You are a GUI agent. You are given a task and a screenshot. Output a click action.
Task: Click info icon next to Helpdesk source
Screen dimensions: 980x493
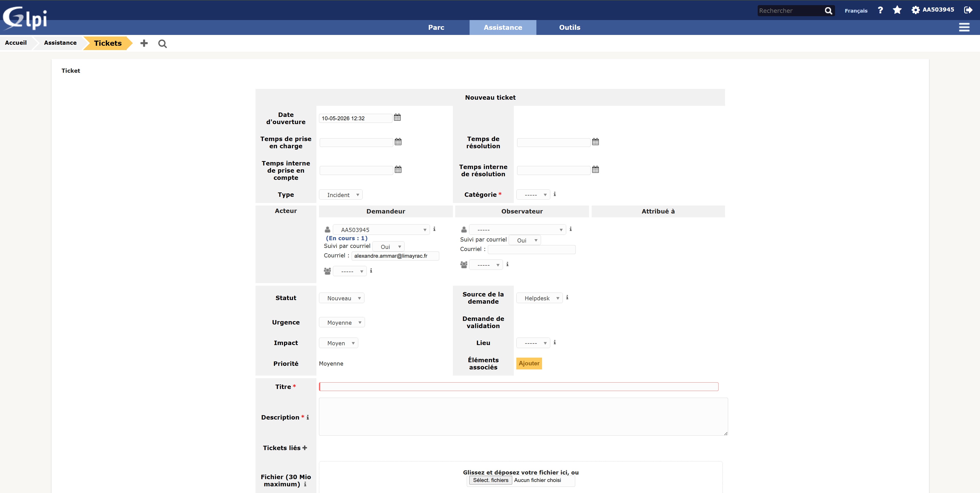pos(567,297)
